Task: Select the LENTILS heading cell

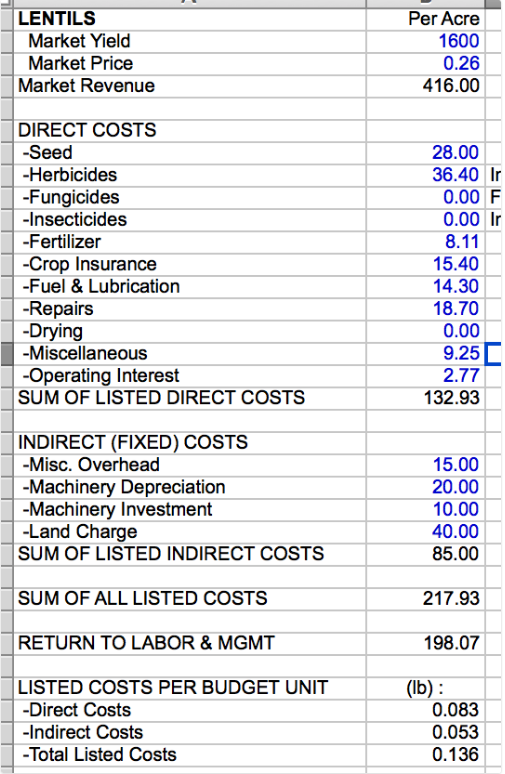Action: point(190,19)
